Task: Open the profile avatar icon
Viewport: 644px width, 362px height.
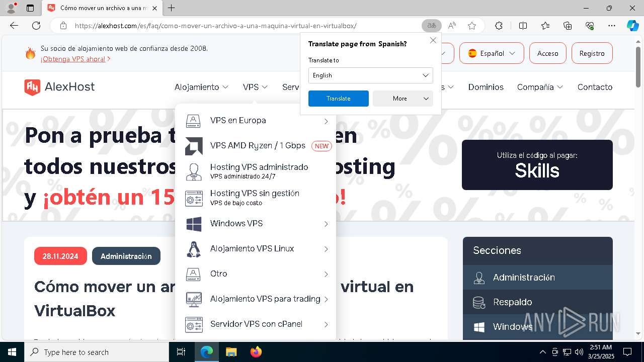Action: [11, 8]
